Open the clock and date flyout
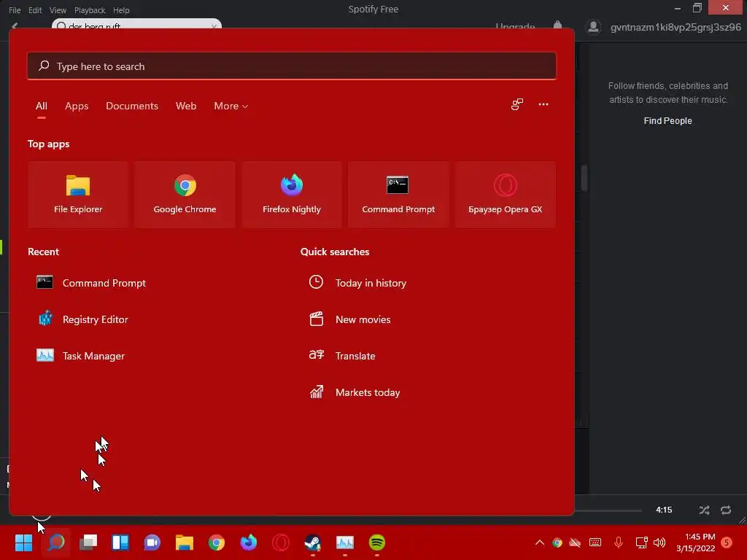Viewport: 747px width, 560px height. tap(695, 542)
